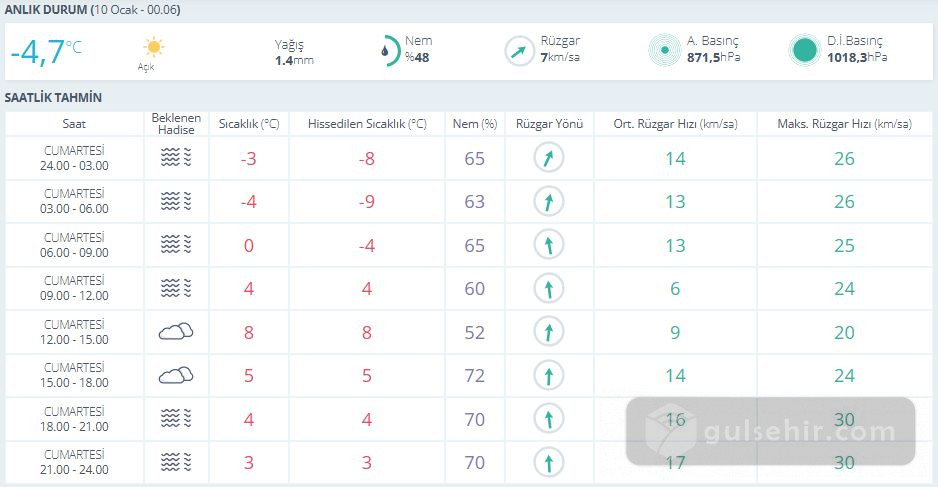Select the Sıcaklık (°C) column header

[x=249, y=124]
